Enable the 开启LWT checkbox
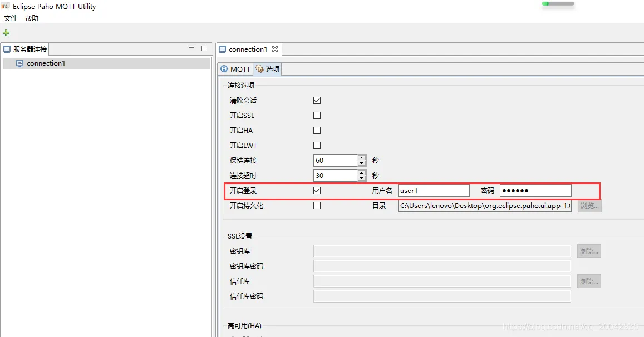The height and width of the screenshot is (337, 644). coord(317,145)
